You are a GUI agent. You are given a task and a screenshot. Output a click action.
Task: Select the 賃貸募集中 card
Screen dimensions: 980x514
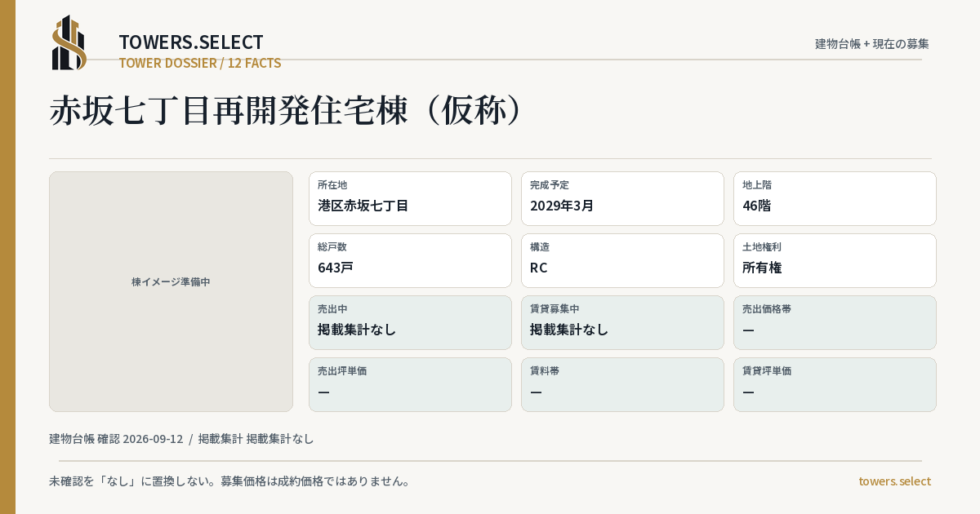[x=622, y=322]
